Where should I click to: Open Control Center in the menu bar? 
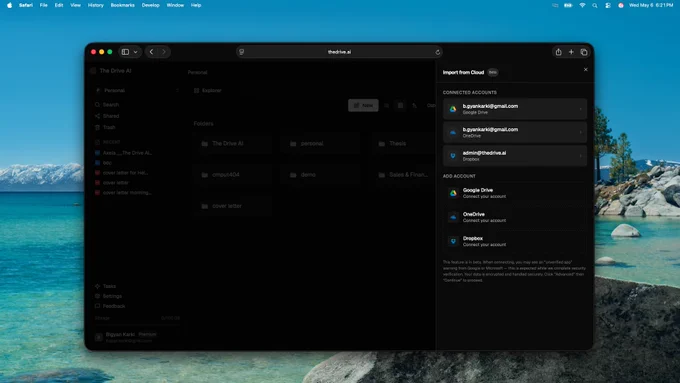pos(608,5)
